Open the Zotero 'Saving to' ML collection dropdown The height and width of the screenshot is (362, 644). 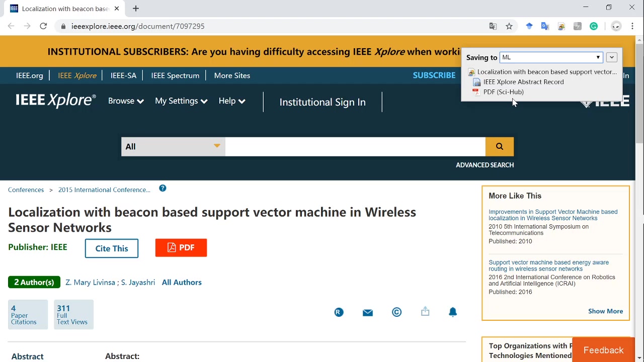click(x=551, y=57)
